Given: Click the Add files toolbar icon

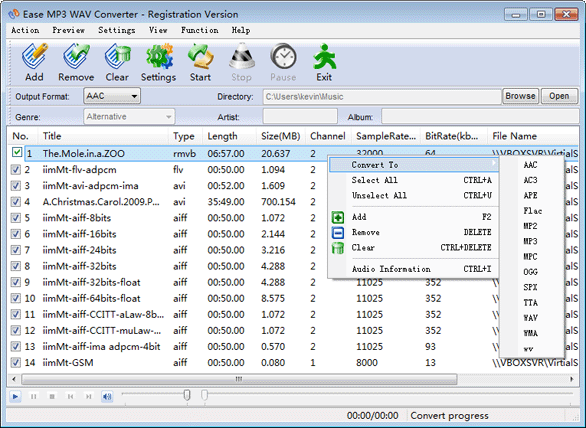Looking at the screenshot, I should 34,57.
